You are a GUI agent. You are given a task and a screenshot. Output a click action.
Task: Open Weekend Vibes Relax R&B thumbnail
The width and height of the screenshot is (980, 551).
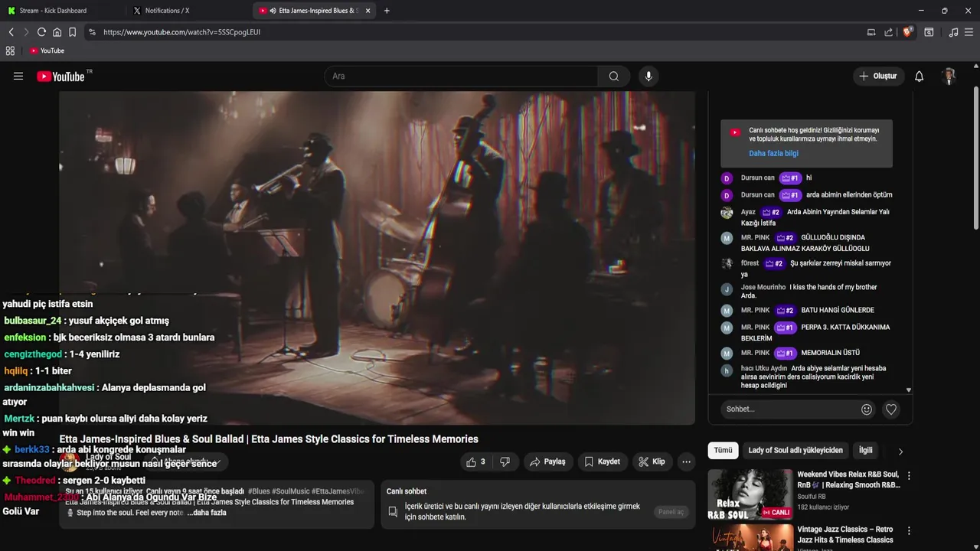(x=750, y=494)
